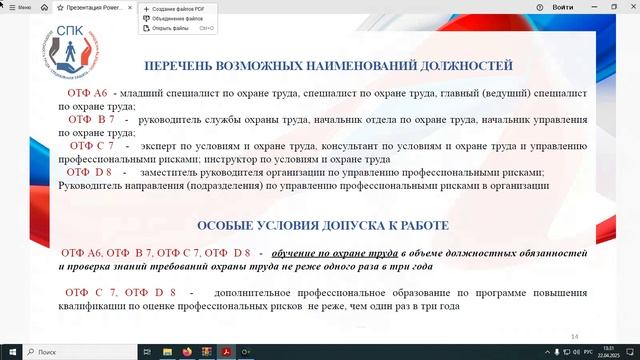Open the archive app icon next to Firefox
The width and height of the screenshot is (640, 360).
click(207, 352)
